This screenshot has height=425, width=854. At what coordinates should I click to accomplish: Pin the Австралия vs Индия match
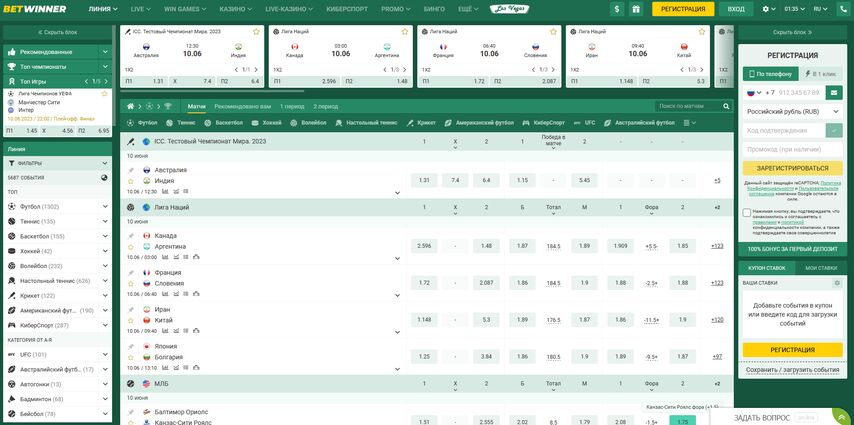click(x=131, y=170)
